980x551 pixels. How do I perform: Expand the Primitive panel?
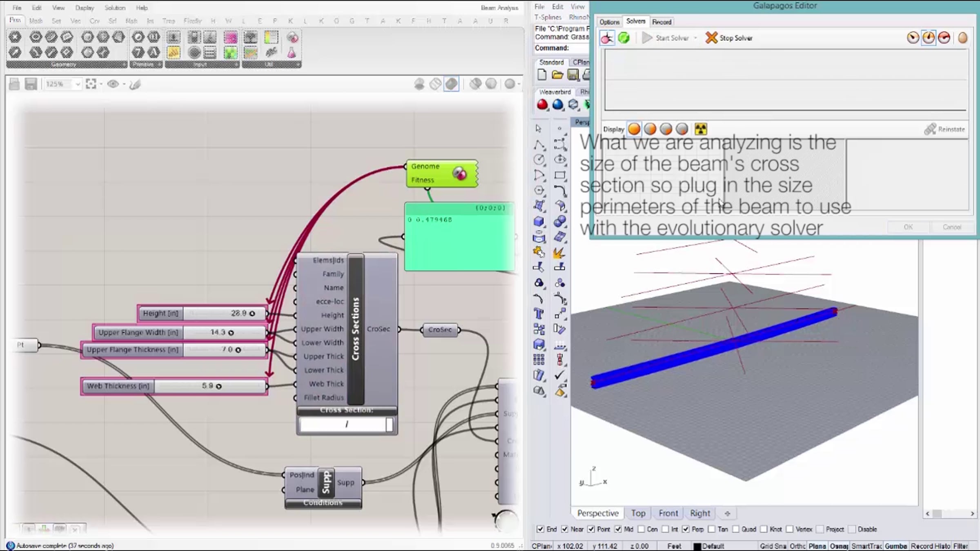(x=159, y=64)
